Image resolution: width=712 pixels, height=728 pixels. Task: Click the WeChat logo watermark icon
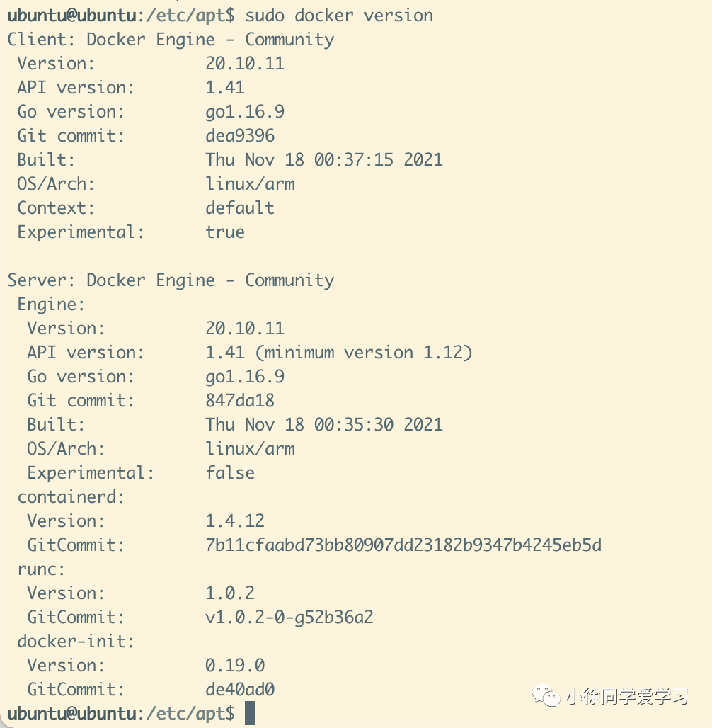tap(546, 695)
